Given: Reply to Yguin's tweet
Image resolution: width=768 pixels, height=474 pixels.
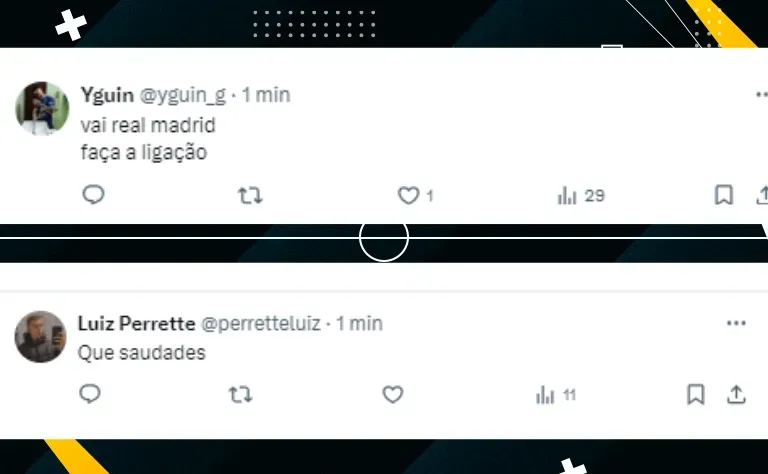Looking at the screenshot, I should tap(93, 195).
